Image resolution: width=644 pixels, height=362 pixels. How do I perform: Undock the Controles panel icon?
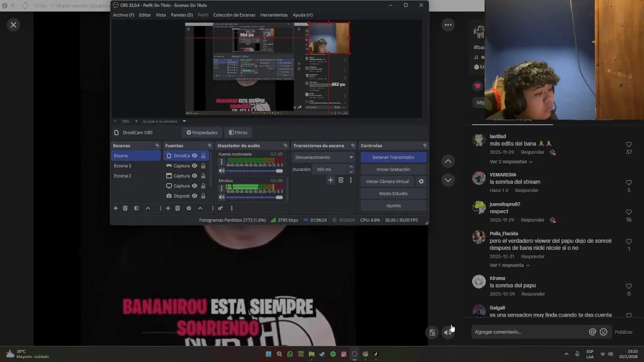pos(425,146)
